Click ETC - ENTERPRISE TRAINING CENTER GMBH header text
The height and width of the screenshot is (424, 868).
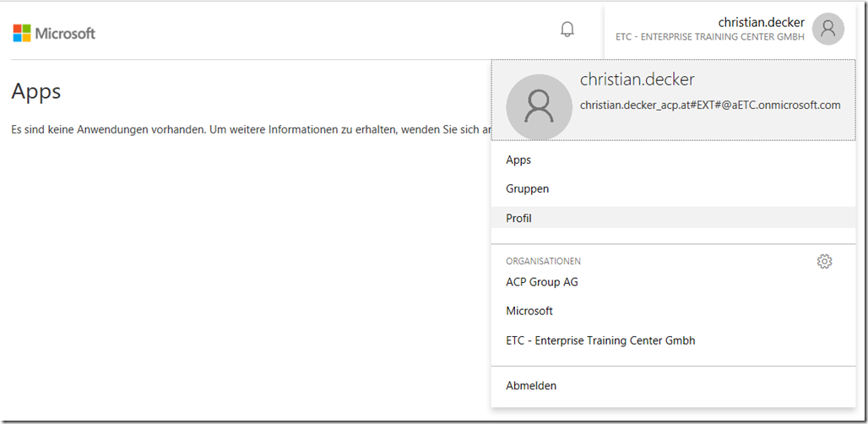pos(710,37)
